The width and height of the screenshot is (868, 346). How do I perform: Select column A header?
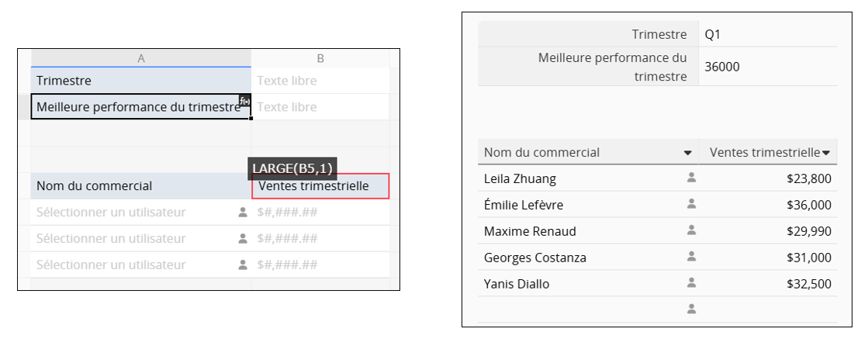point(141,58)
